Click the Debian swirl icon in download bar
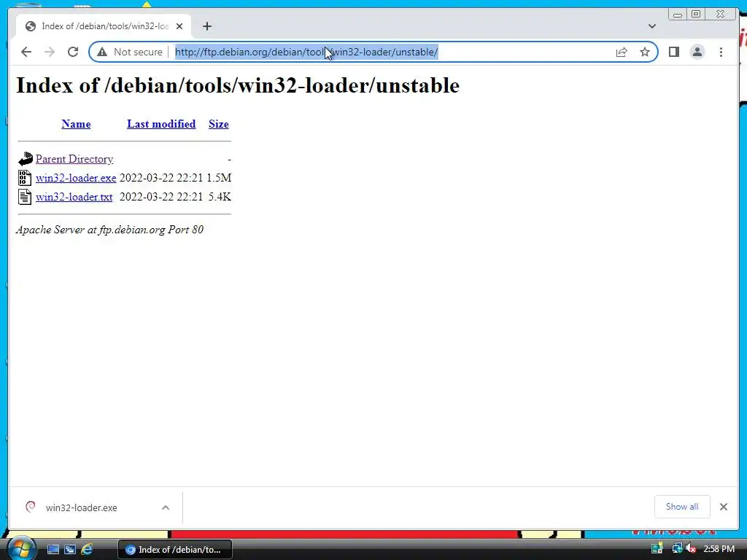 pos(31,507)
